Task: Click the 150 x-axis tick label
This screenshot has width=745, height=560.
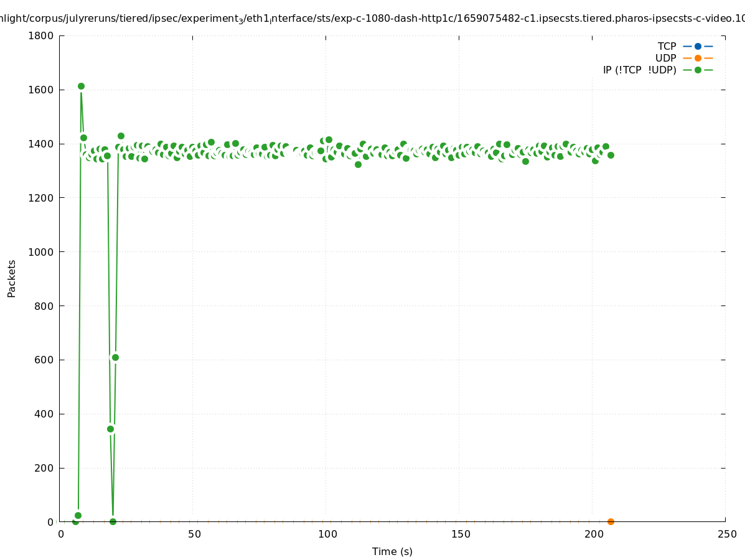Action: point(461,534)
